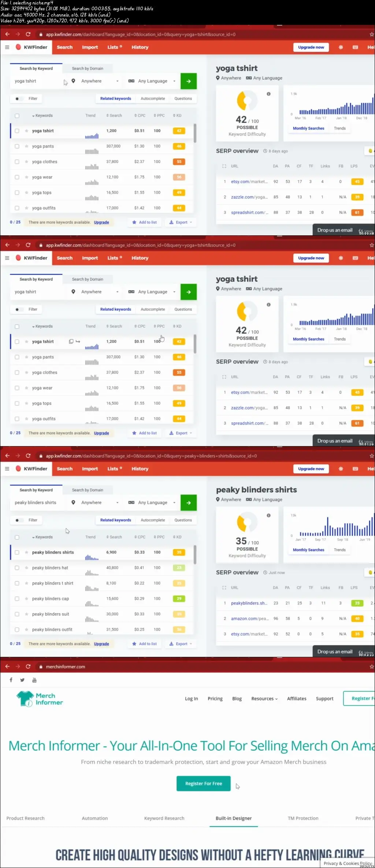Star the peaky blinders t shirt keyword
375x868 pixels.
click(27, 583)
